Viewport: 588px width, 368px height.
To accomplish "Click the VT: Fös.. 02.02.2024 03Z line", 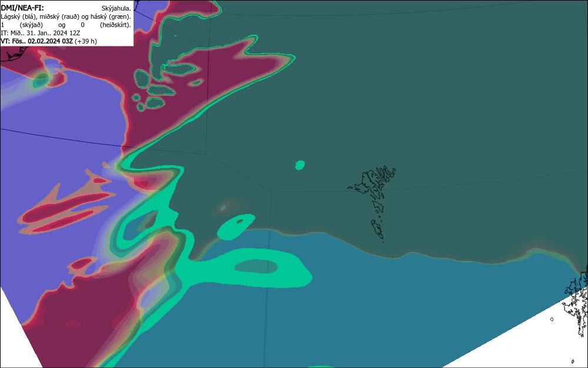I will point(49,41).
